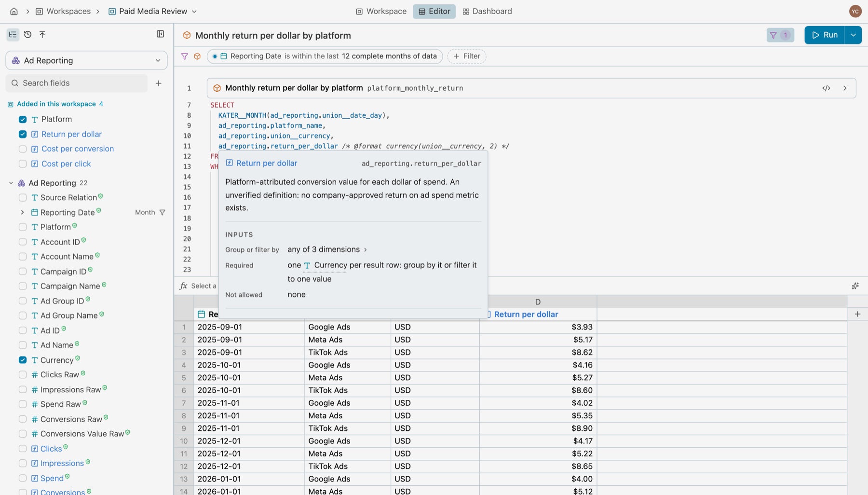Add a new field with the plus icon
The image size is (868, 495).
(159, 83)
